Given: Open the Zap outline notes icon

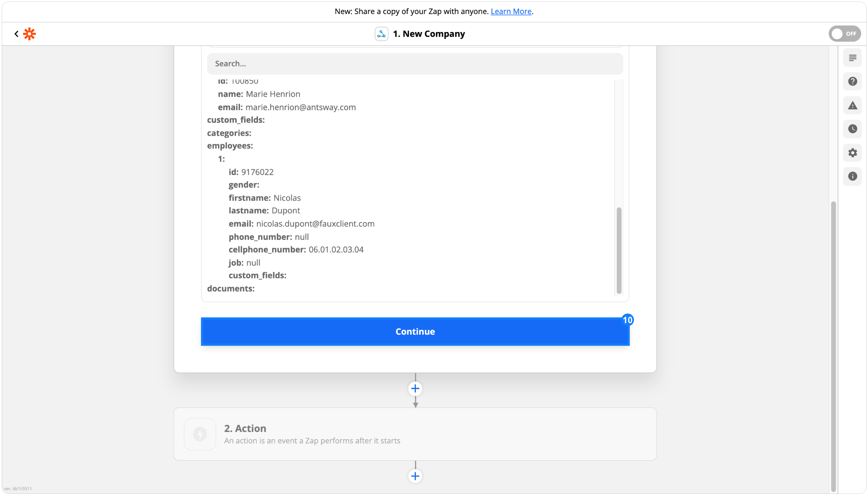Looking at the screenshot, I should [852, 58].
